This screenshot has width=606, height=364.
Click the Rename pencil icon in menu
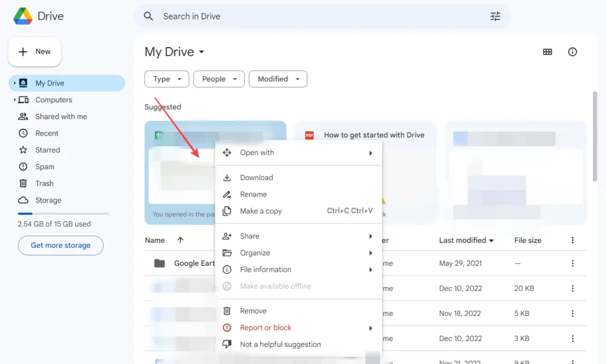coord(227,194)
